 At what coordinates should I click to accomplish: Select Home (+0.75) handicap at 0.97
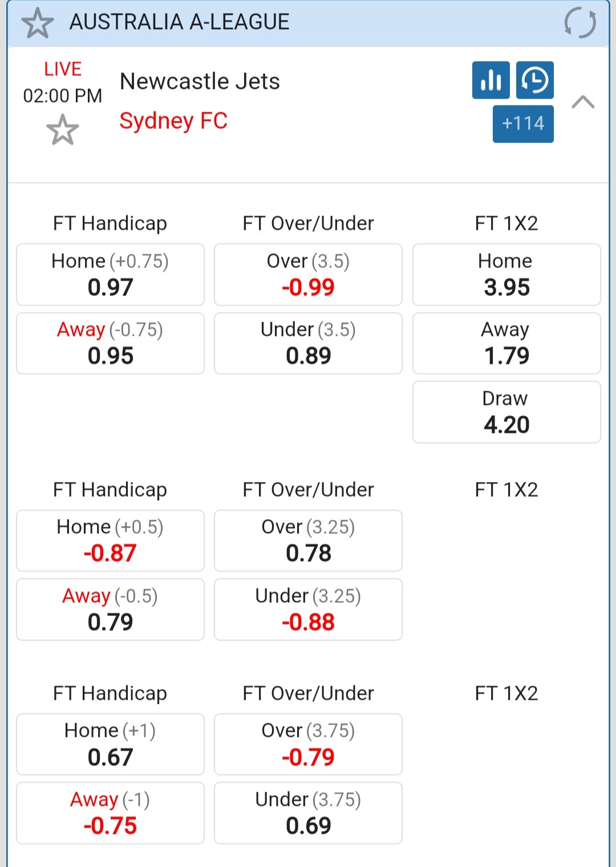pos(110,275)
